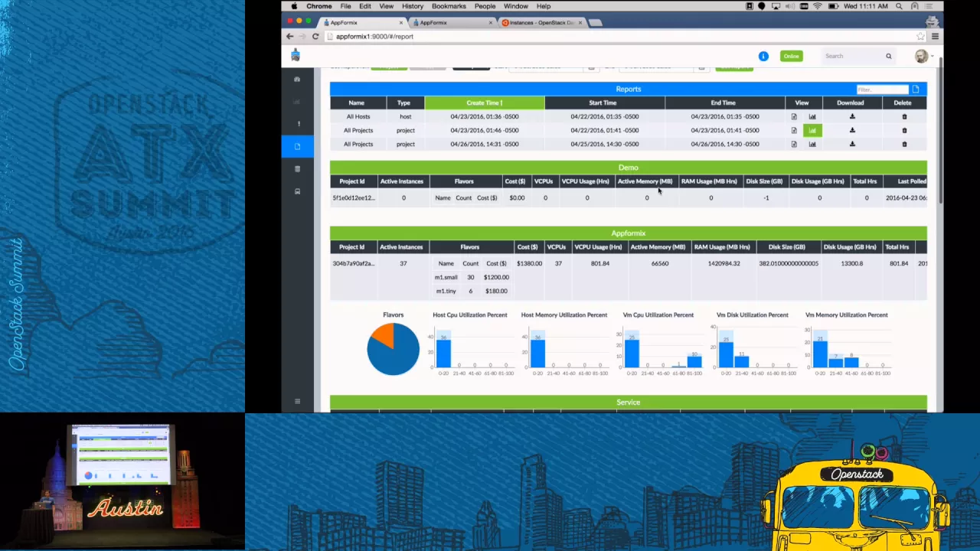Click the address bar URL
The image size is (980, 551).
374,36
